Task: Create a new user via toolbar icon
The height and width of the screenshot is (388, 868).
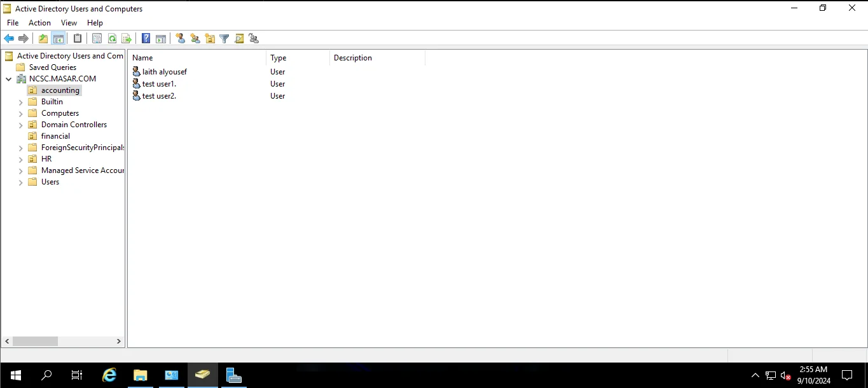Action: tap(181, 39)
